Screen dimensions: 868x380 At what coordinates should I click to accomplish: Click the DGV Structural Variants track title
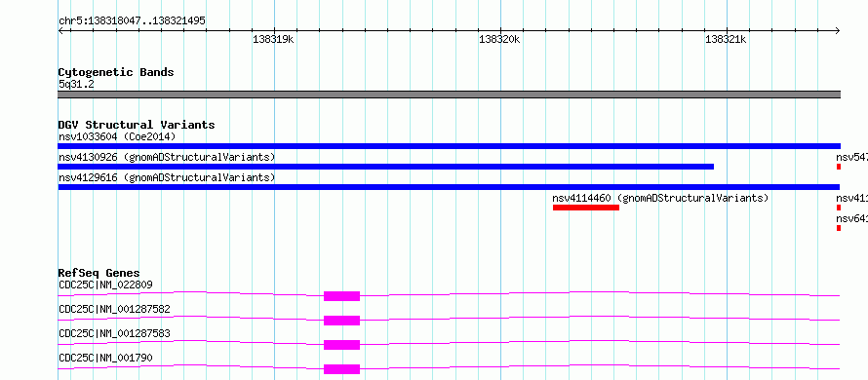[x=137, y=125]
